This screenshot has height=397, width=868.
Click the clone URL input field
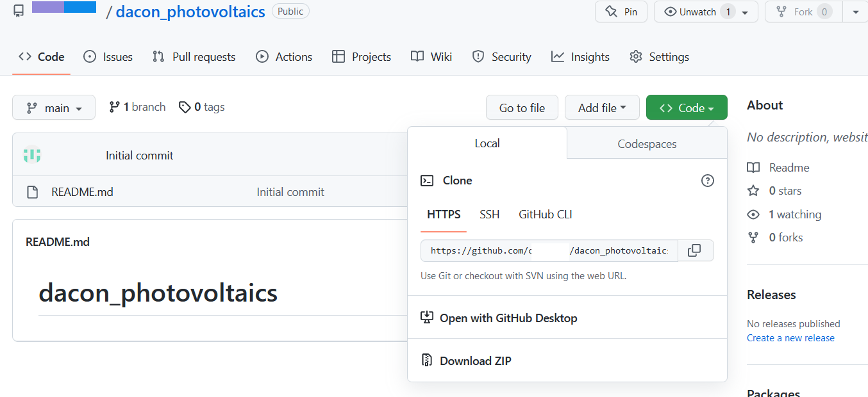pyautogui.click(x=549, y=250)
